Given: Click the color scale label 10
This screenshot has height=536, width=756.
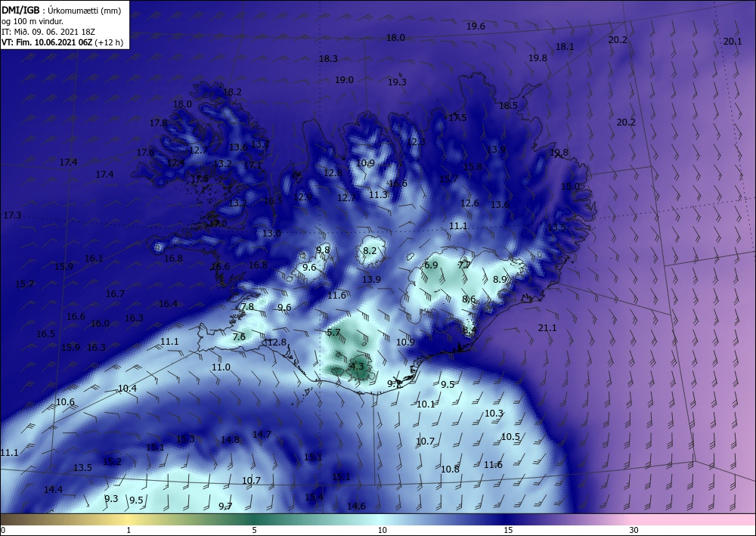Looking at the screenshot, I should [382, 530].
